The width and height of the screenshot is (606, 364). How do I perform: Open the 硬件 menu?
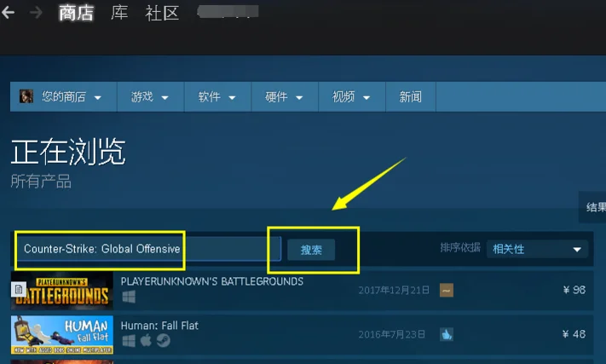pyautogui.click(x=285, y=96)
